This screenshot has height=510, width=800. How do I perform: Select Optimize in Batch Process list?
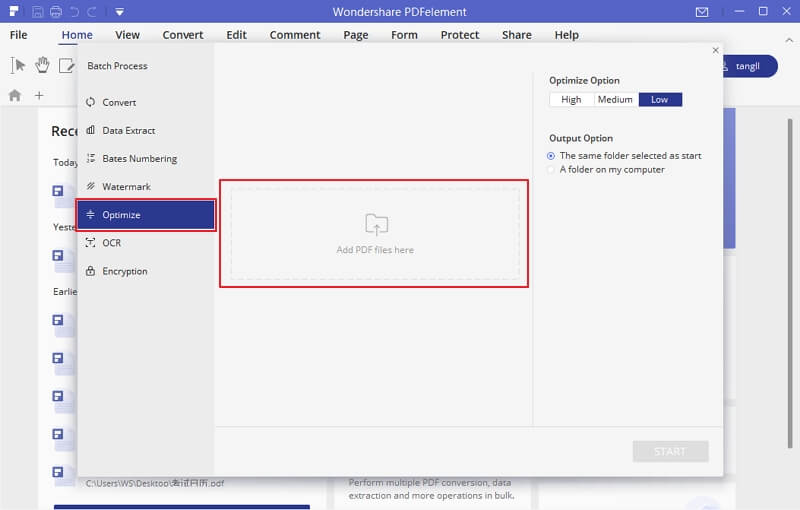click(x=146, y=215)
